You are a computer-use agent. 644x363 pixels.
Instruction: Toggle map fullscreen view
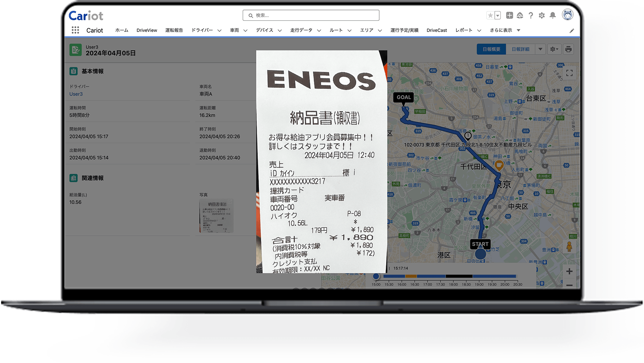pos(569,73)
